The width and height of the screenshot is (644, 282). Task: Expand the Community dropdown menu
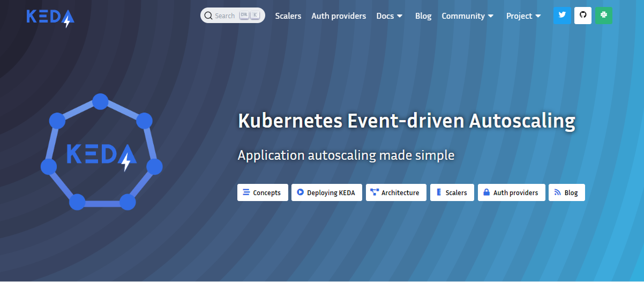coord(468,16)
